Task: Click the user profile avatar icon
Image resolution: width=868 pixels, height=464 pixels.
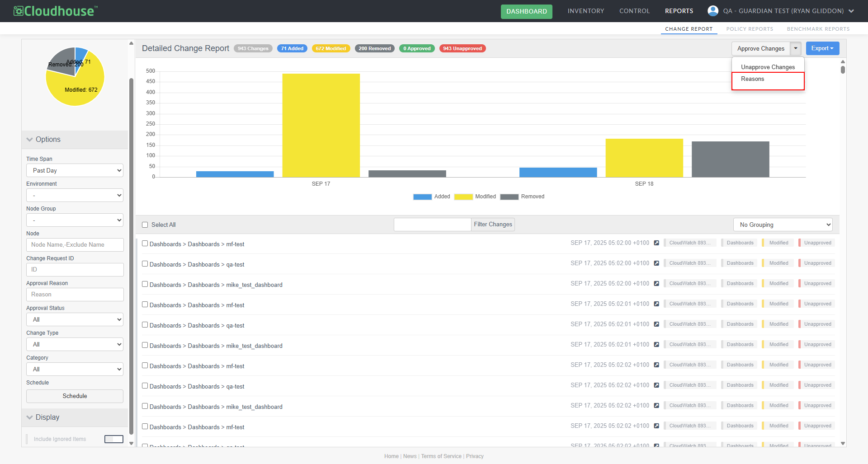Action: click(713, 11)
